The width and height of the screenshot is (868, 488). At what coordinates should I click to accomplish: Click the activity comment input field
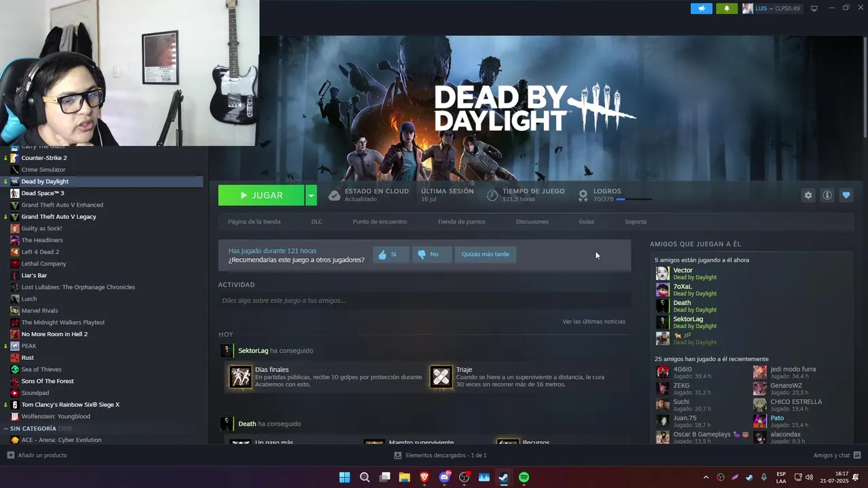425,300
